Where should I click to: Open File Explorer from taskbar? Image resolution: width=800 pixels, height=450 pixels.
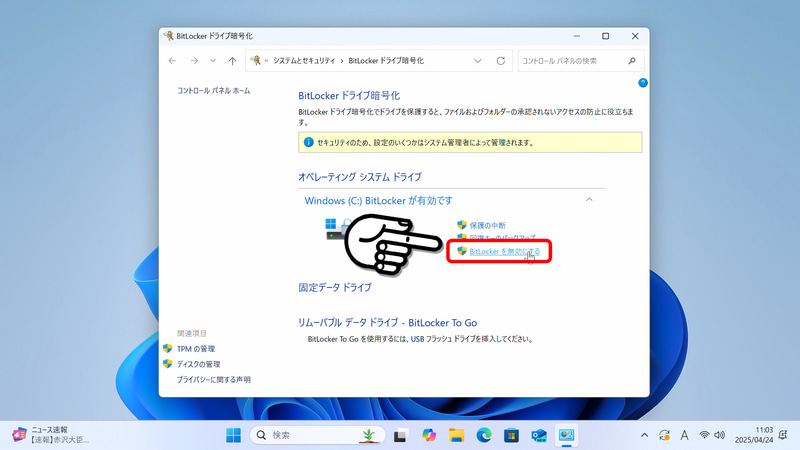coord(456,435)
